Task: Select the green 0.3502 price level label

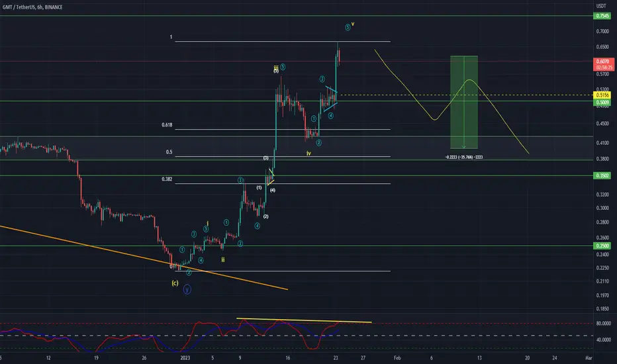Action: pyautogui.click(x=602, y=175)
